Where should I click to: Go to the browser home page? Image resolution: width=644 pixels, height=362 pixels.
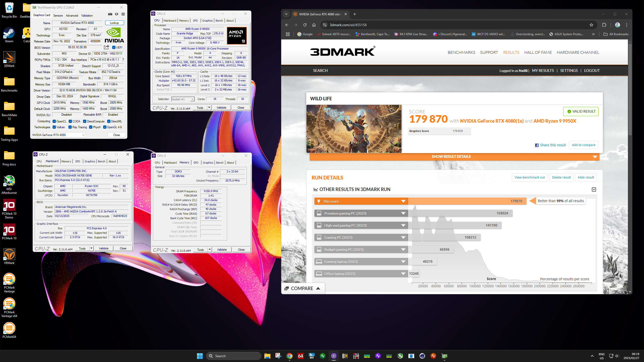click(314, 25)
